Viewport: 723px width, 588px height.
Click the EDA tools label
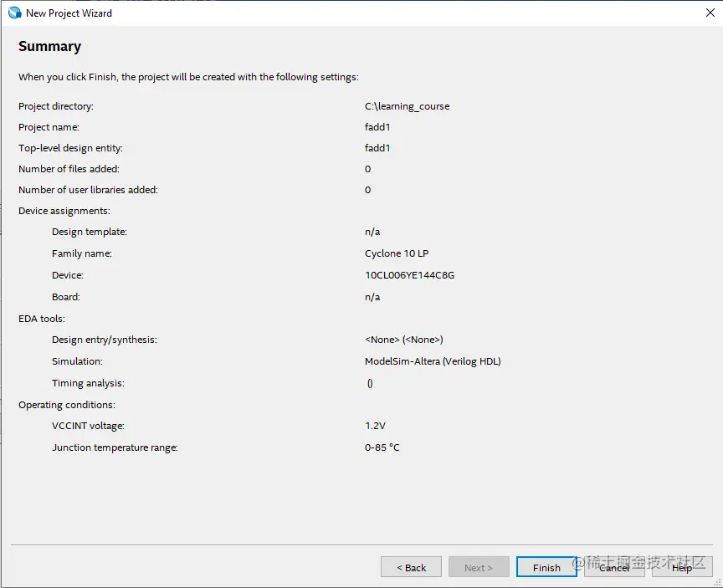tap(42, 319)
